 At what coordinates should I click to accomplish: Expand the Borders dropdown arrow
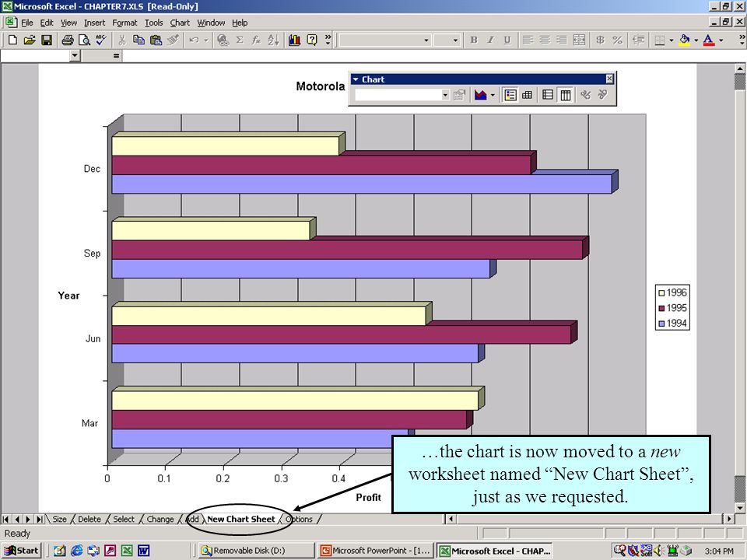672,40
